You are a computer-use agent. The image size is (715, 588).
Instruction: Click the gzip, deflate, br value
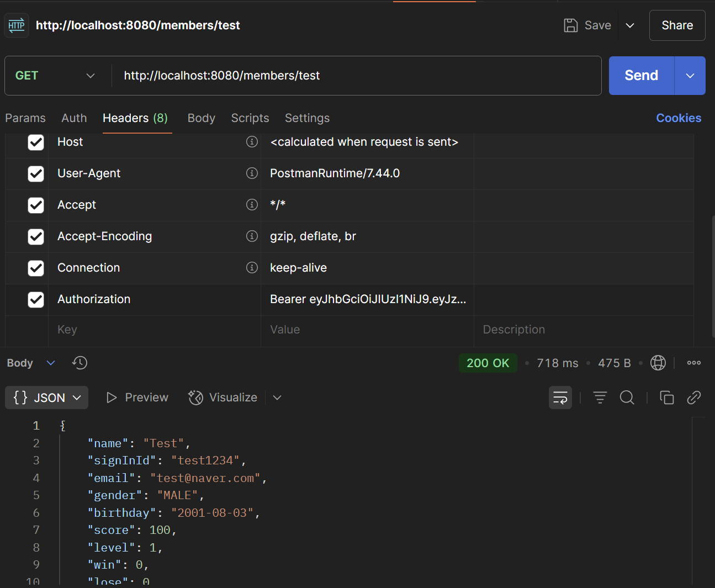click(x=313, y=236)
